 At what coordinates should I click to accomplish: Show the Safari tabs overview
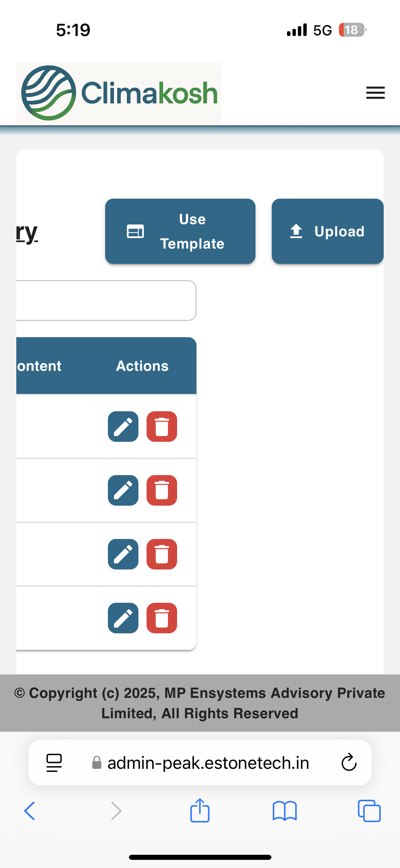369,811
